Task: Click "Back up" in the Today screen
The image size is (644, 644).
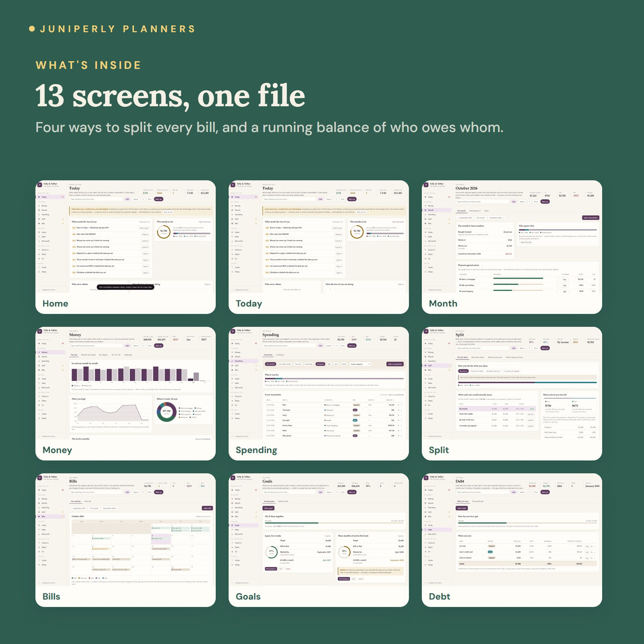Action: tap(352, 199)
